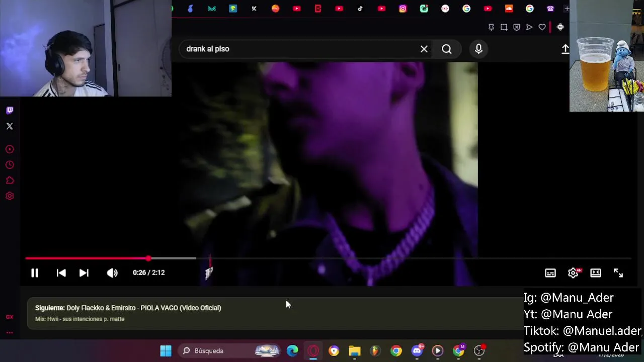Open Opera settings from the sidebar gear

[10, 196]
